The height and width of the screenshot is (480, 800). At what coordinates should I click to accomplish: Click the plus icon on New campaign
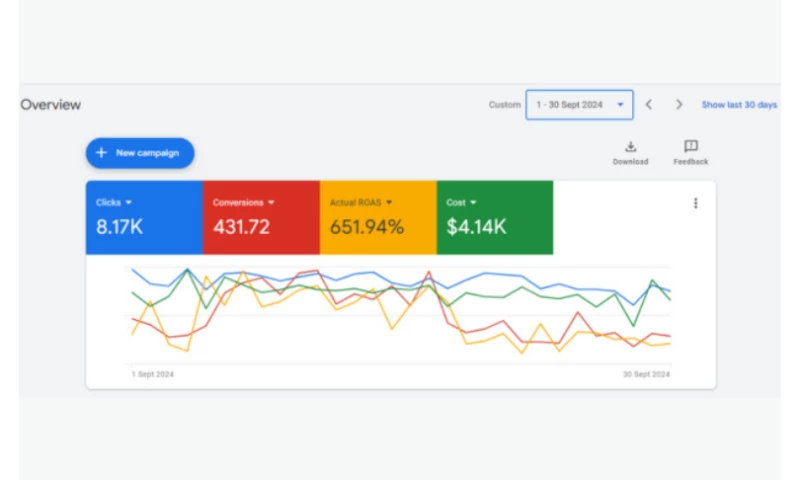point(101,153)
